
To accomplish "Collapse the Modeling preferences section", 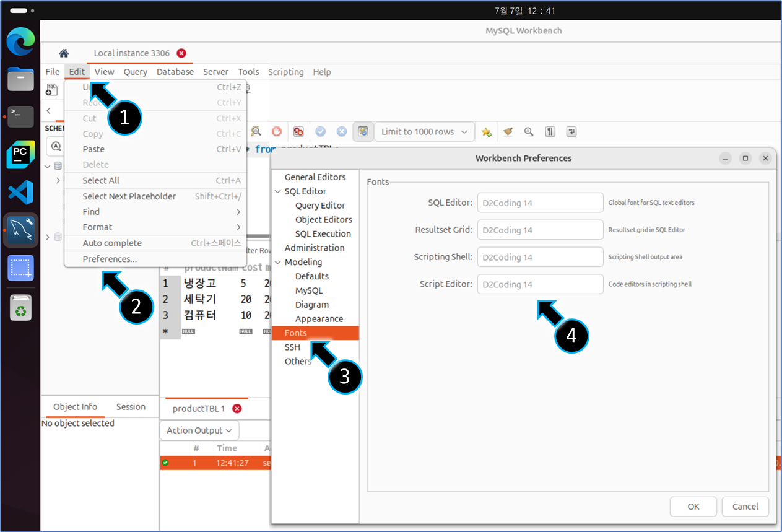I will pos(277,262).
